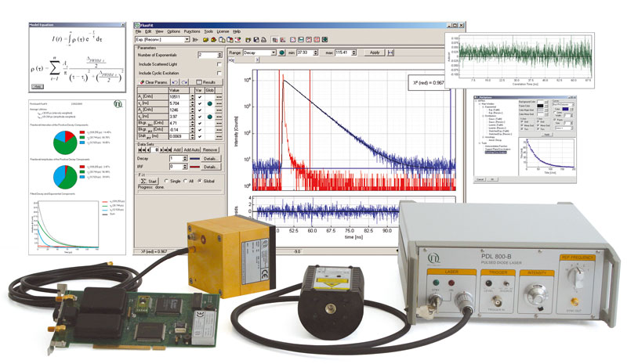
Task: Enable the Include Scattered Light checkbox
Action: [219, 64]
